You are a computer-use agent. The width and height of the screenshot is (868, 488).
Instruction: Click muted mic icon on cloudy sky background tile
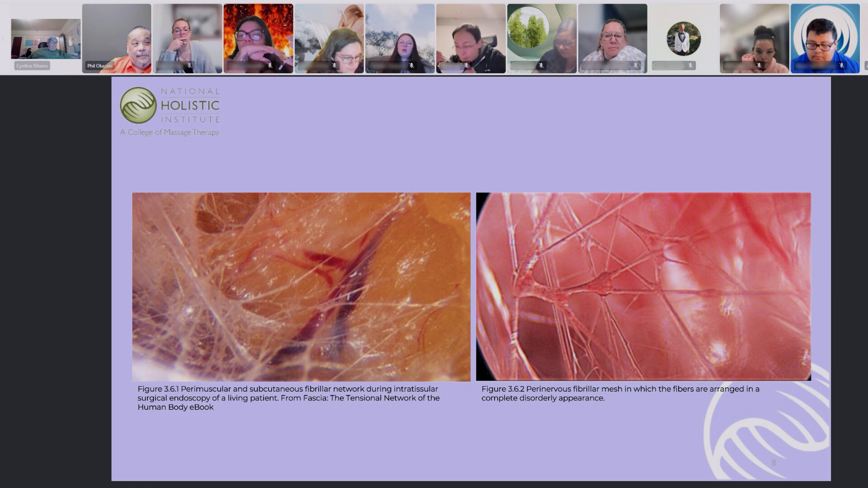tap(411, 66)
